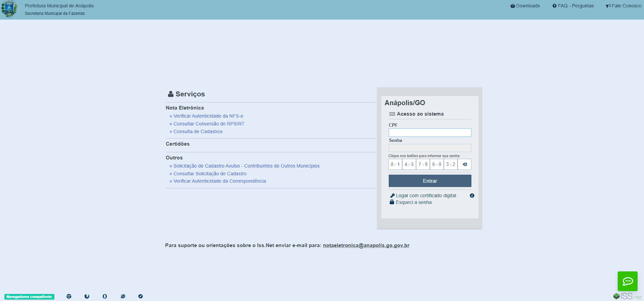Click the CPF input field
This screenshot has width=644, height=301.
[x=430, y=133]
